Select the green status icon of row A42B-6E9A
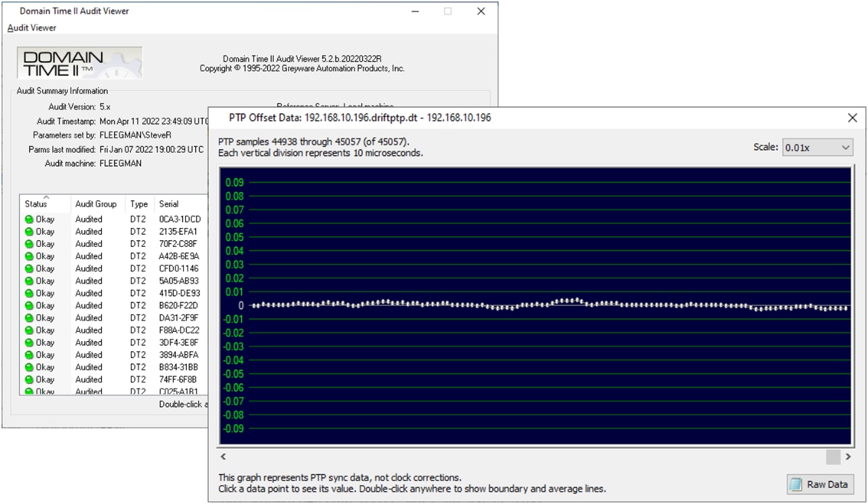This screenshot has width=868, height=504. (x=29, y=256)
